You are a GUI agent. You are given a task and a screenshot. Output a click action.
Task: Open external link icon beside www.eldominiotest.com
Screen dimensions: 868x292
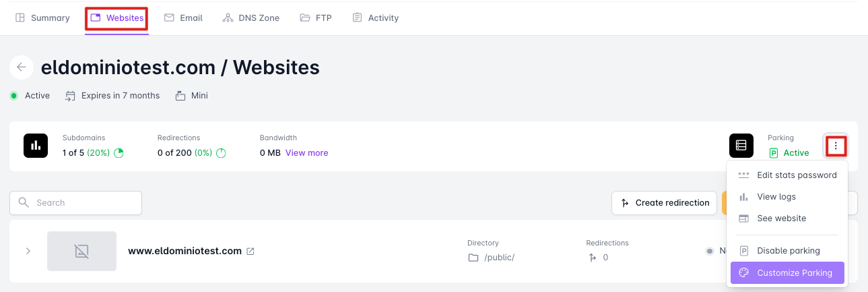251,252
